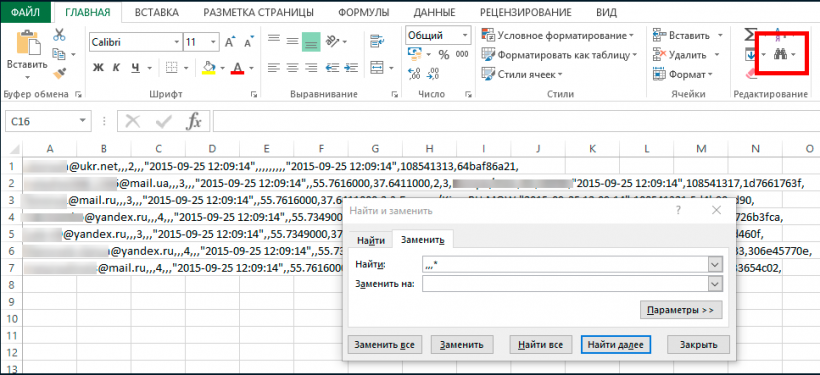Toggle underline Ч formatting
The image size is (820, 375).
(136, 67)
